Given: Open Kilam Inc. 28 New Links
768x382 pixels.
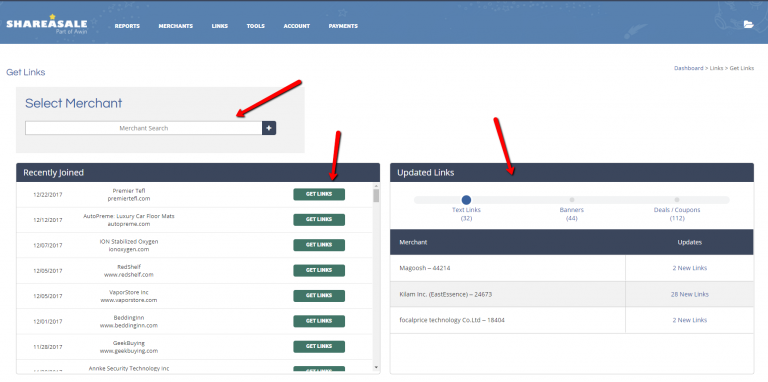Looking at the screenshot, I should tap(690, 294).
